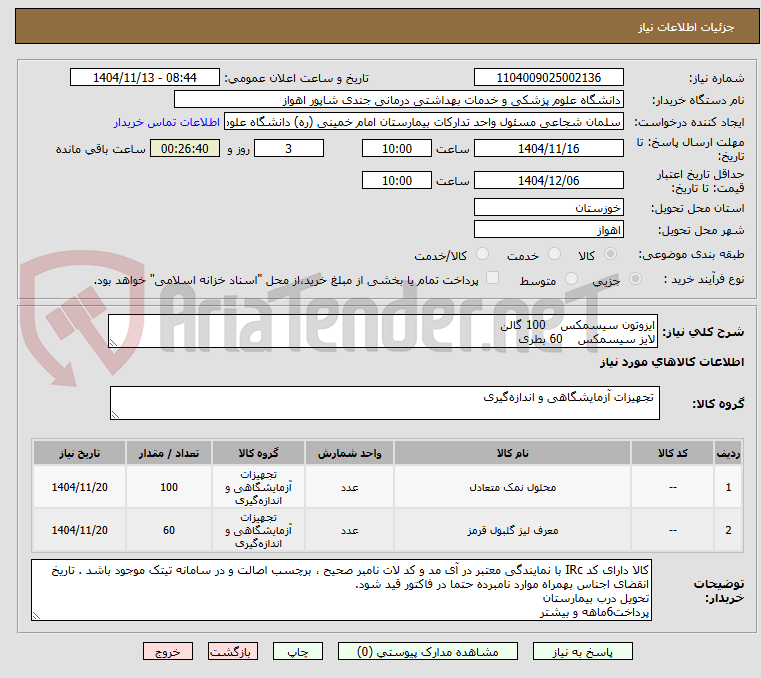Open 'اطلاعات تماس خریدار' link
The image size is (761, 678).
point(167,122)
